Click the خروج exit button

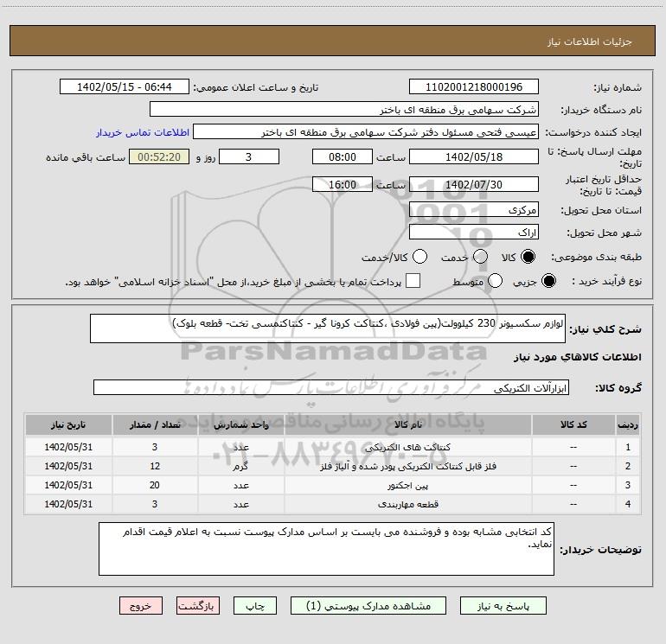click(141, 606)
